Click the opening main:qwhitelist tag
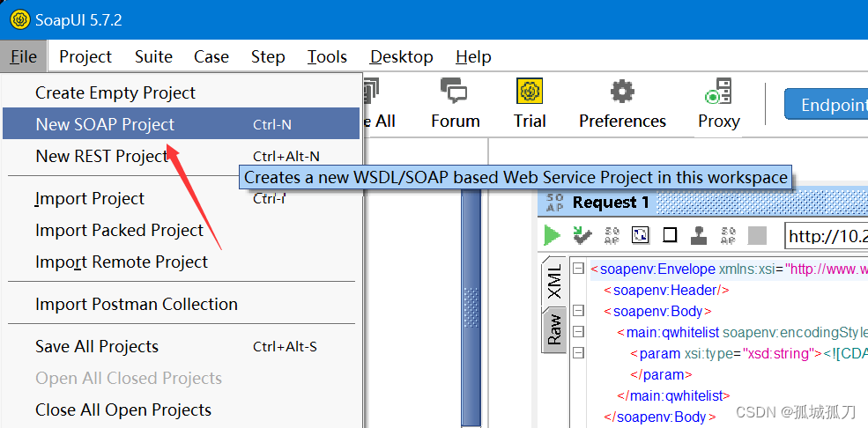The height and width of the screenshot is (428, 868). [x=742, y=332]
